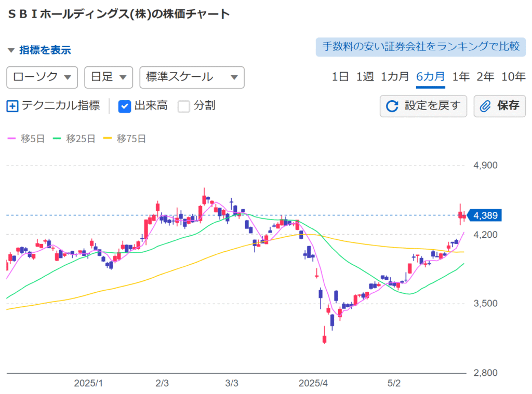Screen dimensions: 532x394
Task: Click the 保存 button
Action: point(499,106)
